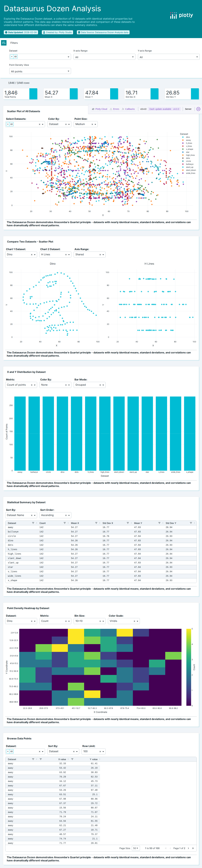Open the Metric 'Count of points' dropdown
This screenshot has width=202, height=868.
coord(21,385)
